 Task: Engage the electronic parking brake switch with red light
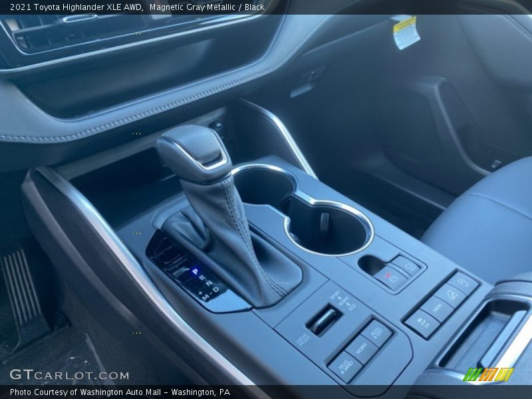[x=392, y=278]
